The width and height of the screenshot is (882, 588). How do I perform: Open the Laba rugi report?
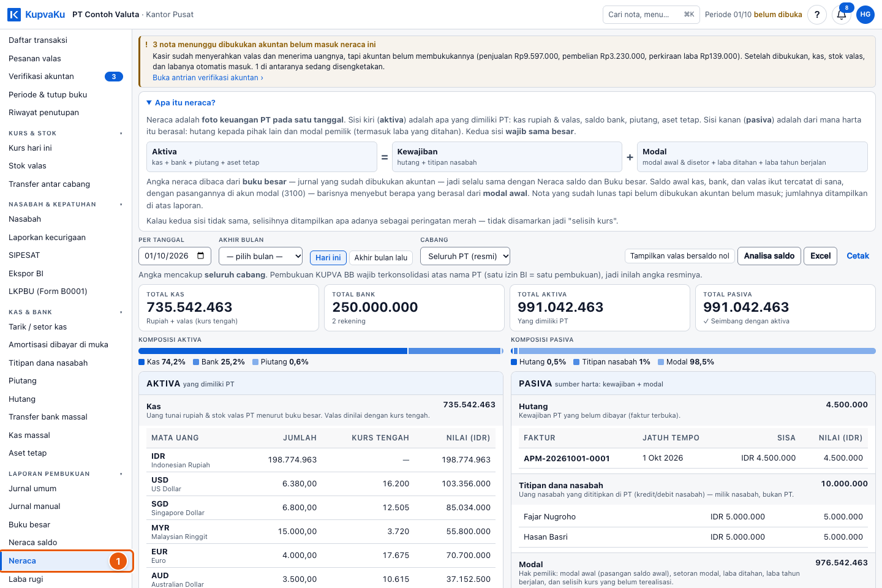point(66,579)
